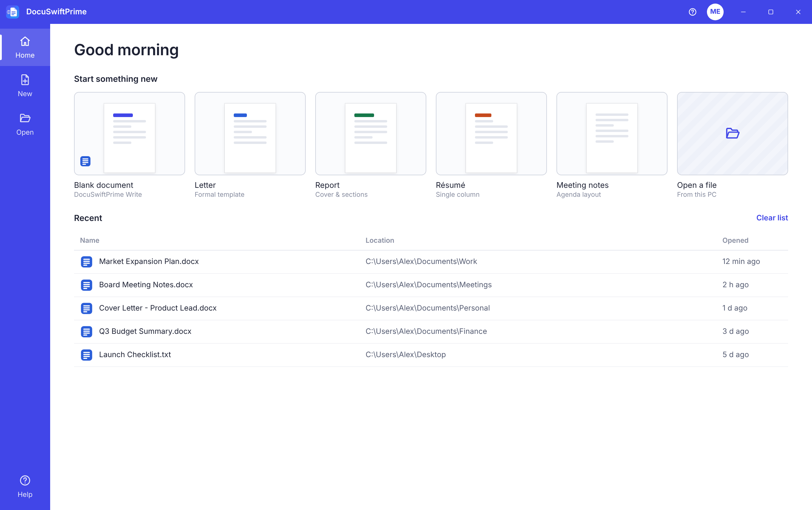Click the '12 min ago' opened time
812x510 pixels.
click(x=741, y=261)
